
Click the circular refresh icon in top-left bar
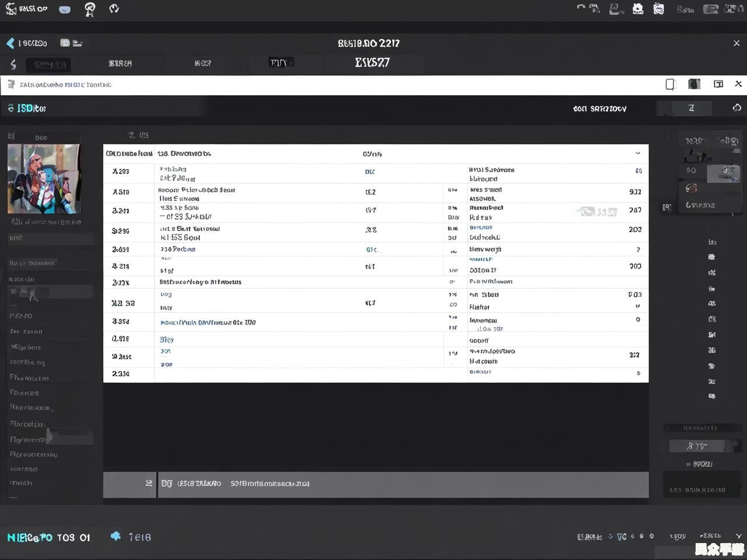pyautogui.click(x=114, y=9)
